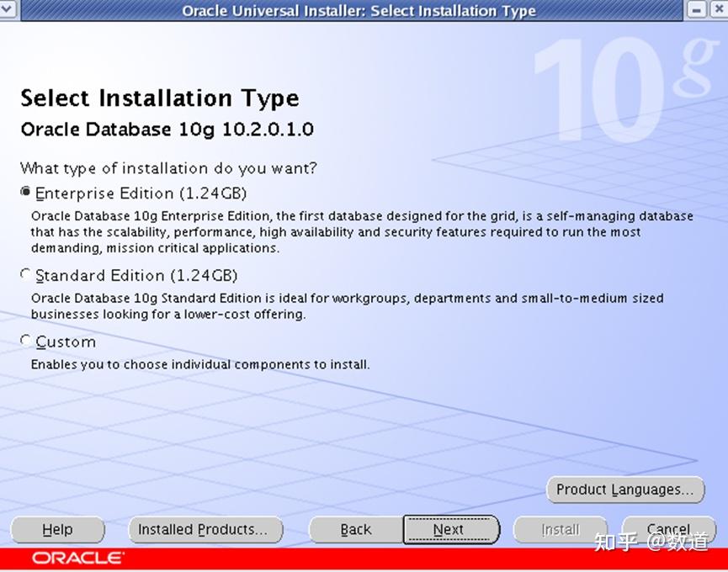Select the Standard Edition radio button
This screenshot has height=572, width=728.
click(x=26, y=273)
